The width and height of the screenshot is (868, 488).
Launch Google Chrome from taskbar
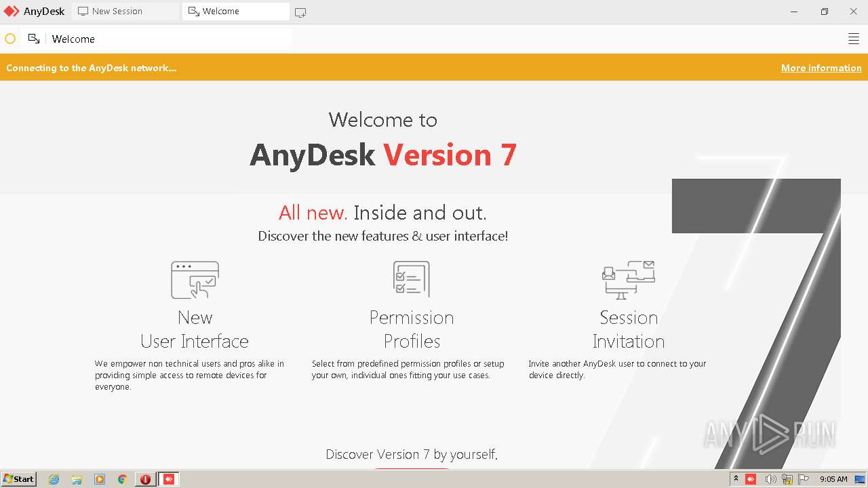click(122, 479)
